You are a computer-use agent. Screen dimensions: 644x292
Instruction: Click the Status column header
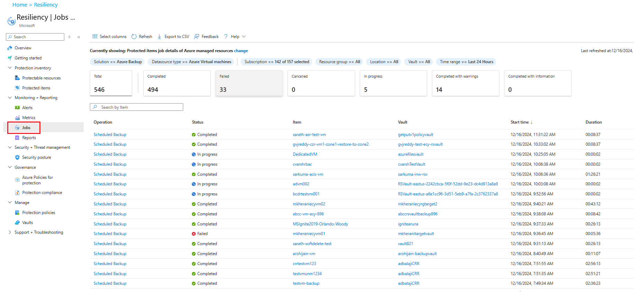pyautogui.click(x=198, y=122)
